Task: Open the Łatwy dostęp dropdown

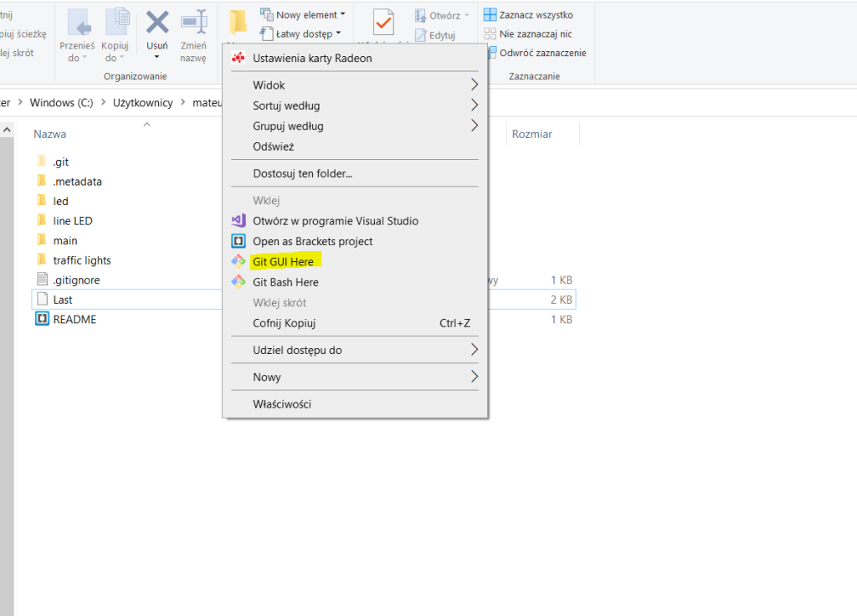Action: (304, 34)
